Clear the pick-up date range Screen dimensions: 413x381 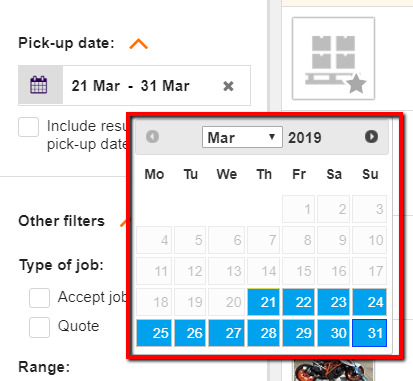point(228,86)
